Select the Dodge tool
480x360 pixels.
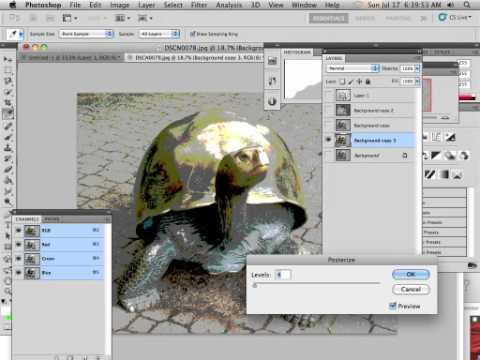pos(8,202)
